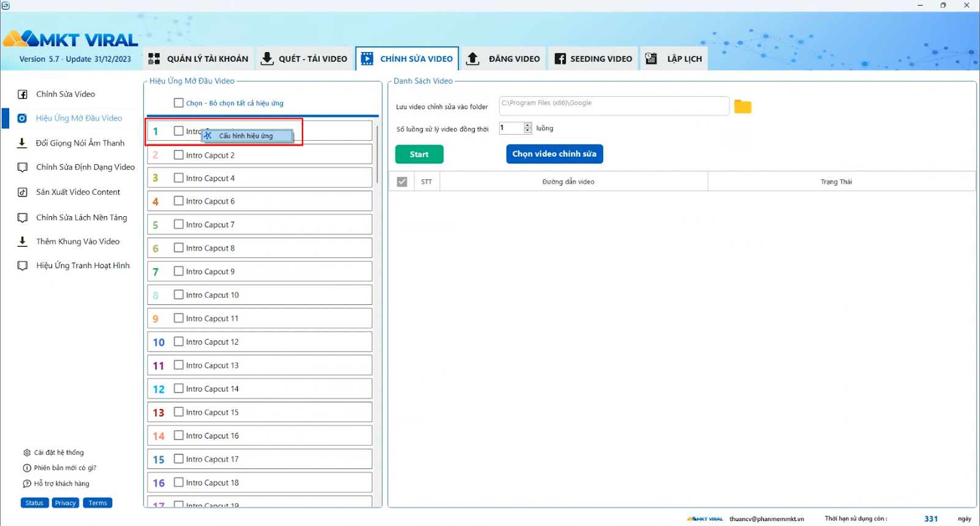Screen dimensions: 980x526
Task: Switch to the ĐĂNG VIDEO tab
Action: click(x=503, y=59)
